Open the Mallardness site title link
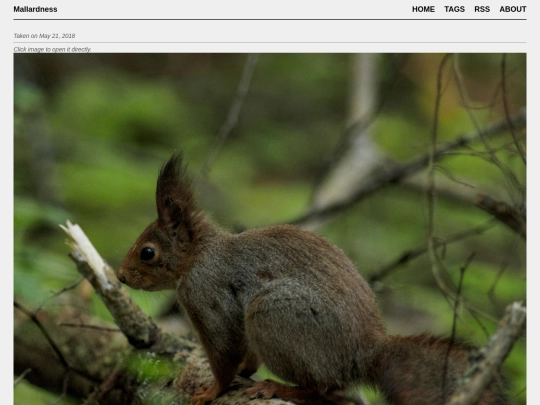 (x=35, y=9)
